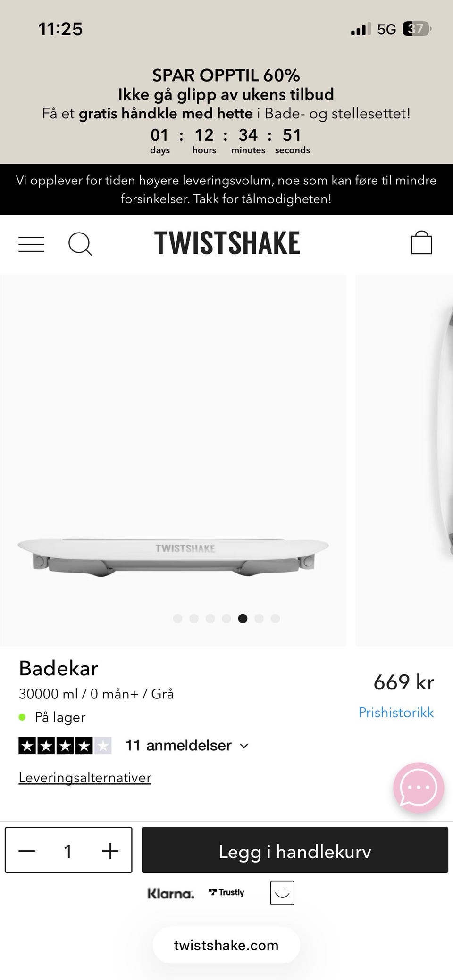Tap the Trustly payment logo
Image resolution: width=453 pixels, height=980 pixels.
[x=226, y=892]
